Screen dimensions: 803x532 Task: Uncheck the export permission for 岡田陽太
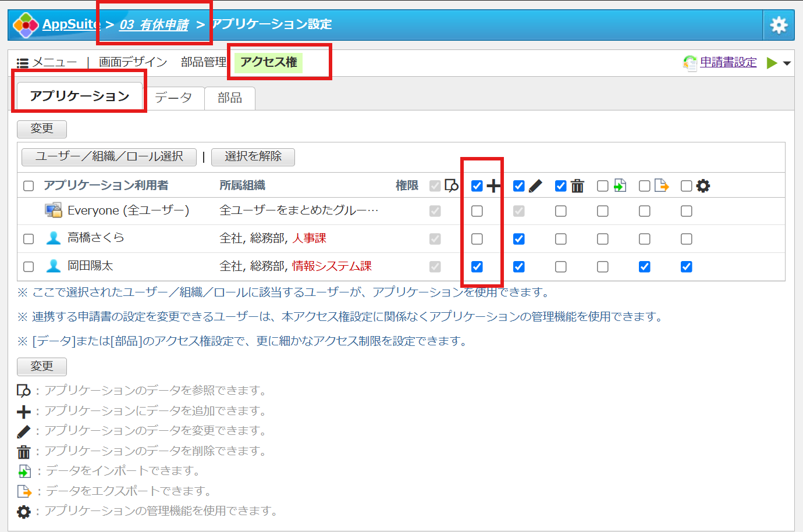(644, 267)
